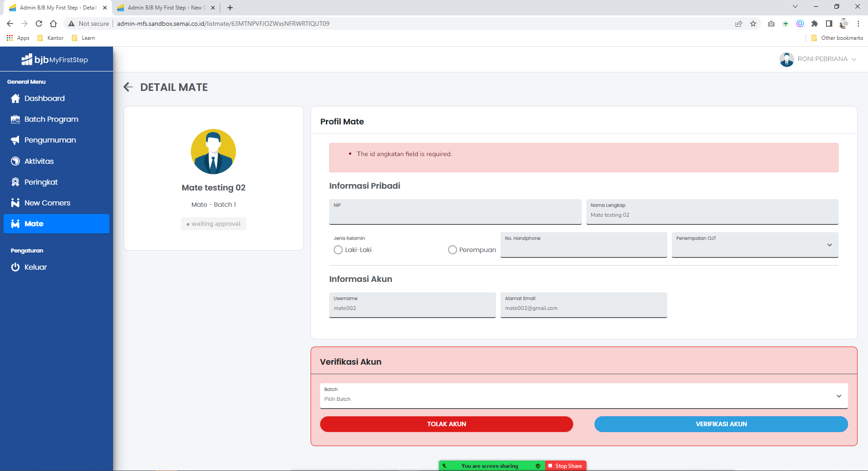Select the Mate menu item

[57, 224]
